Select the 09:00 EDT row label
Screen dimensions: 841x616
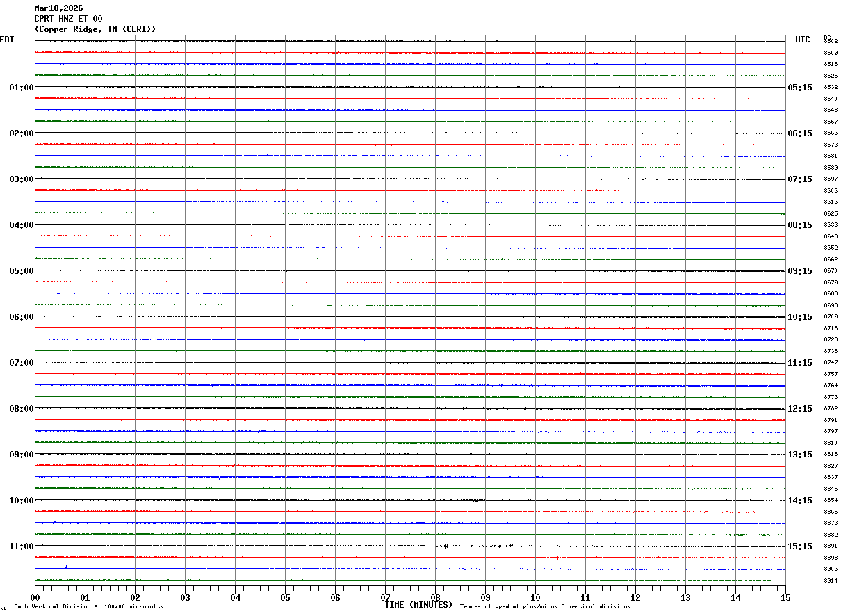22,455
